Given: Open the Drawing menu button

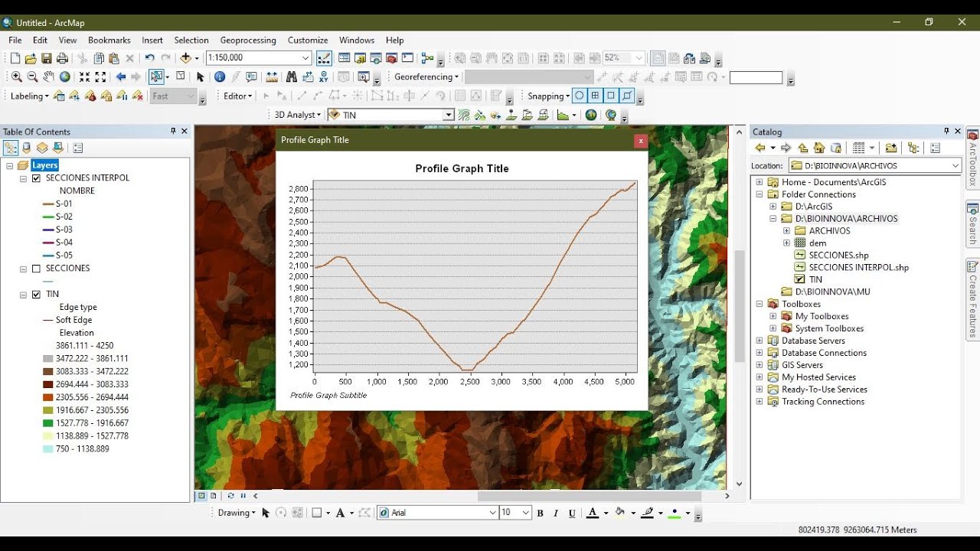Looking at the screenshot, I should [x=237, y=514].
